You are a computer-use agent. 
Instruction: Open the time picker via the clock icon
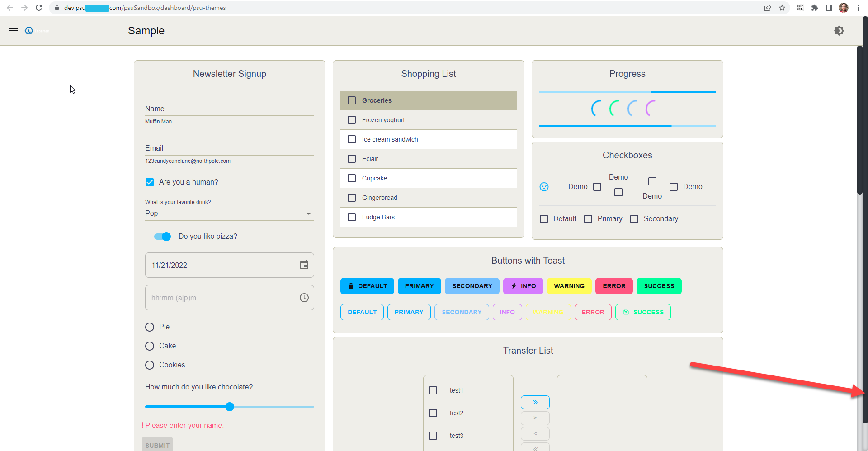point(304,298)
